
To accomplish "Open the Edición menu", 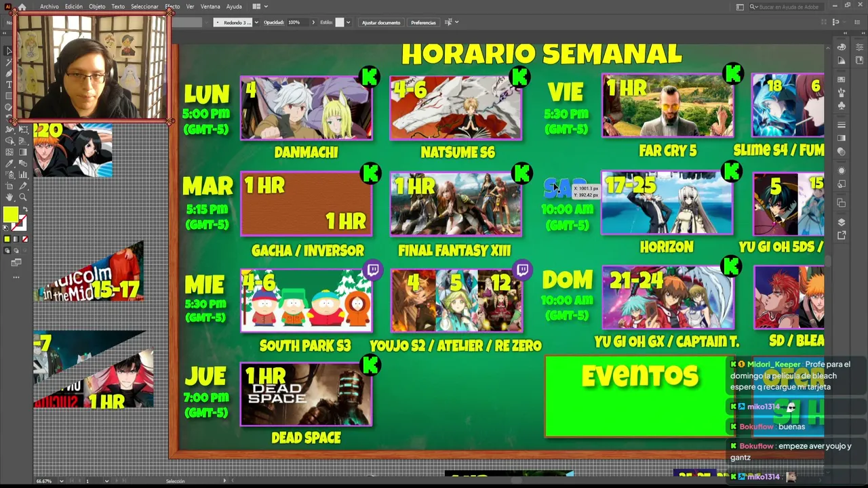I will tap(74, 7).
